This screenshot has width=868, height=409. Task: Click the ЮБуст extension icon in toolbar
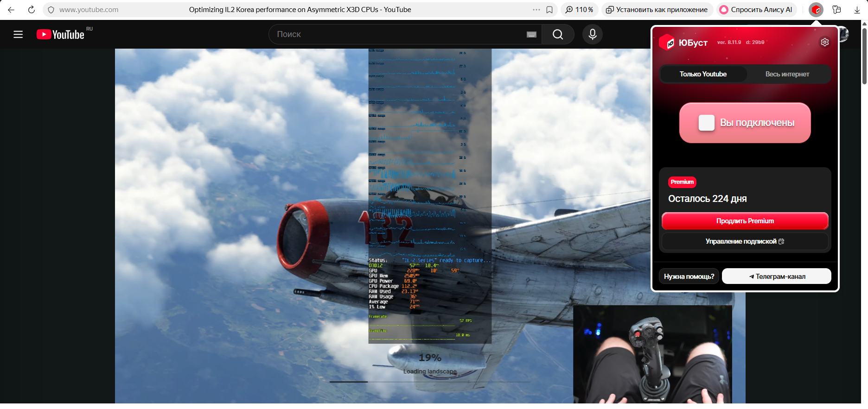pyautogui.click(x=816, y=10)
